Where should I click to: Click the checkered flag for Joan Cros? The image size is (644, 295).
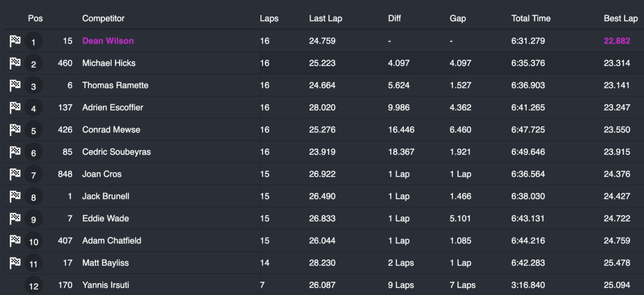pyautogui.click(x=15, y=174)
